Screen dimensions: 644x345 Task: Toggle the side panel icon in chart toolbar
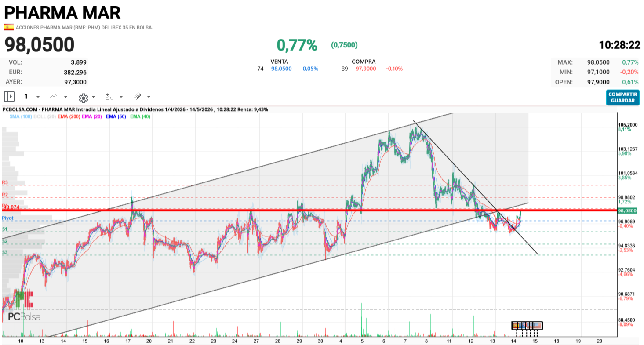pos(9,96)
